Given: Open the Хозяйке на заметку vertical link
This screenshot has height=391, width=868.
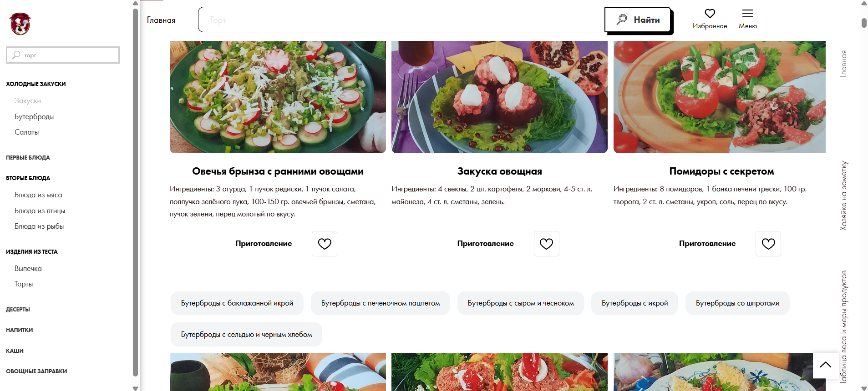Looking at the screenshot, I should click(843, 195).
